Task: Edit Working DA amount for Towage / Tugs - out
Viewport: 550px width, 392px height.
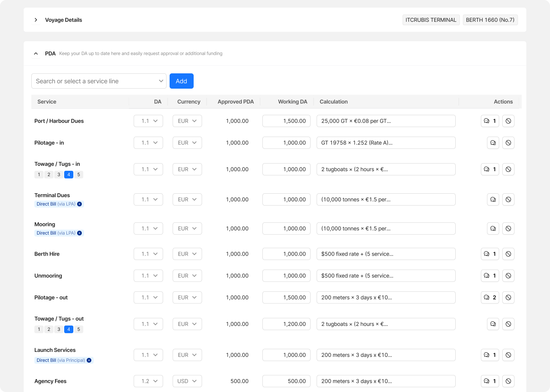Action: pyautogui.click(x=286, y=324)
